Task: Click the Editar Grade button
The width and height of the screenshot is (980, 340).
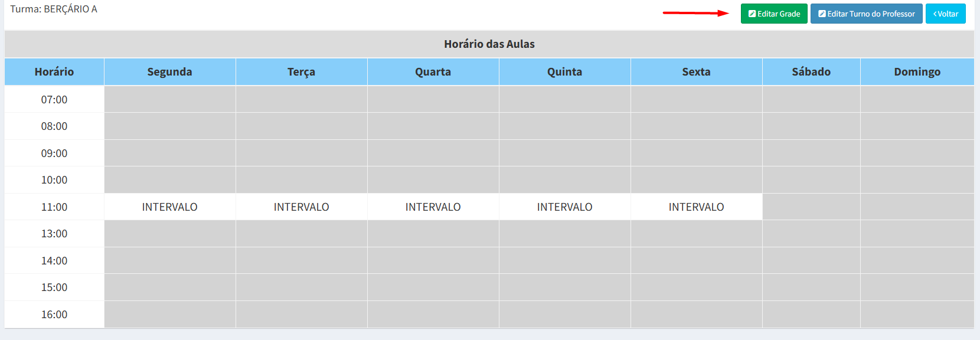Action: point(774,14)
